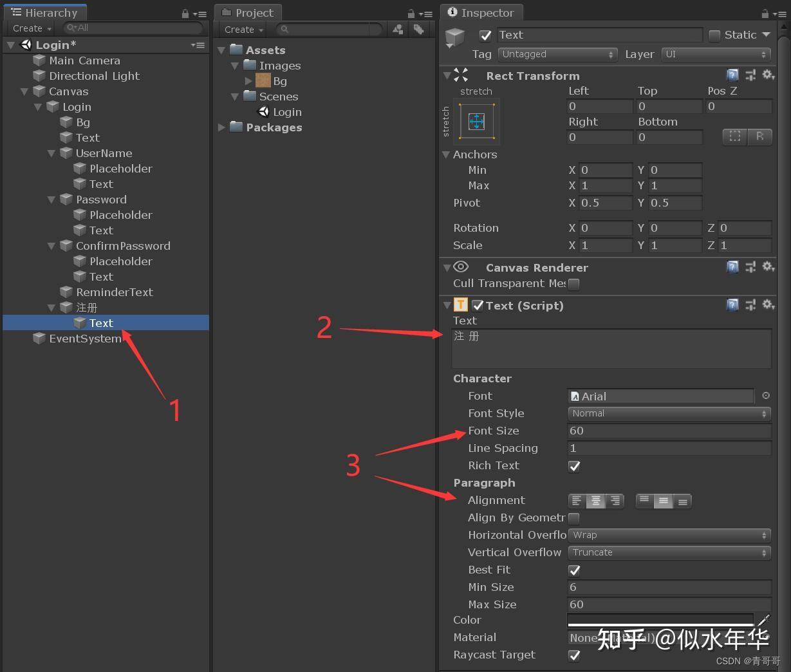Switch to the Project tab
Image resolution: width=791 pixels, height=672 pixels.
[x=248, y=12]
